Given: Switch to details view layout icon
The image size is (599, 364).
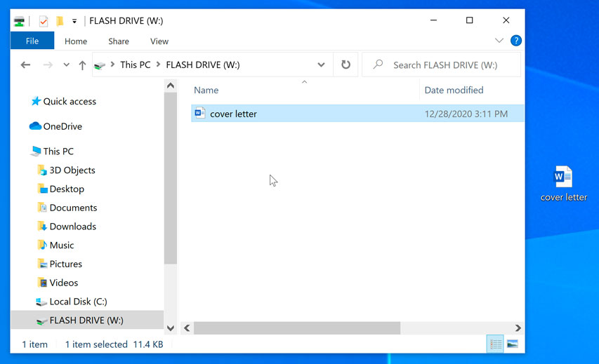Looking at the screenshot, I should (495, 344).
